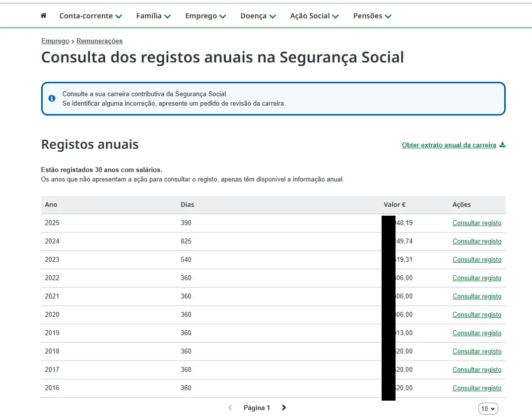Open the Doença menu
Viewport: 532px width, 417px height.
258,16
